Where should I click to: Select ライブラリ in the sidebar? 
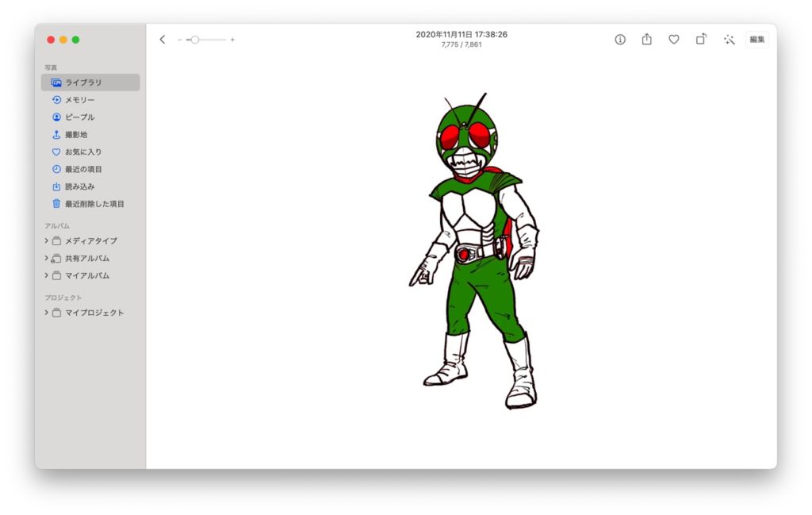click(90, 83)
